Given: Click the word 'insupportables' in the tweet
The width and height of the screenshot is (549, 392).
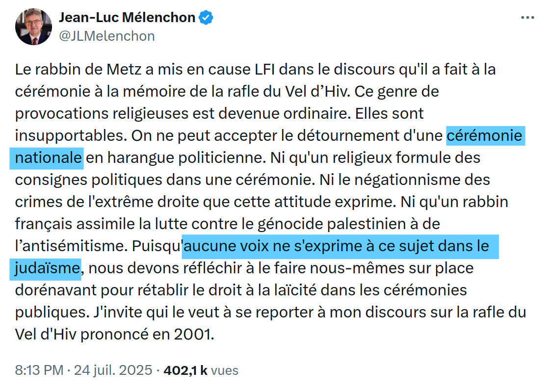Looking at the screenshot, I should (x=66, y=136).
